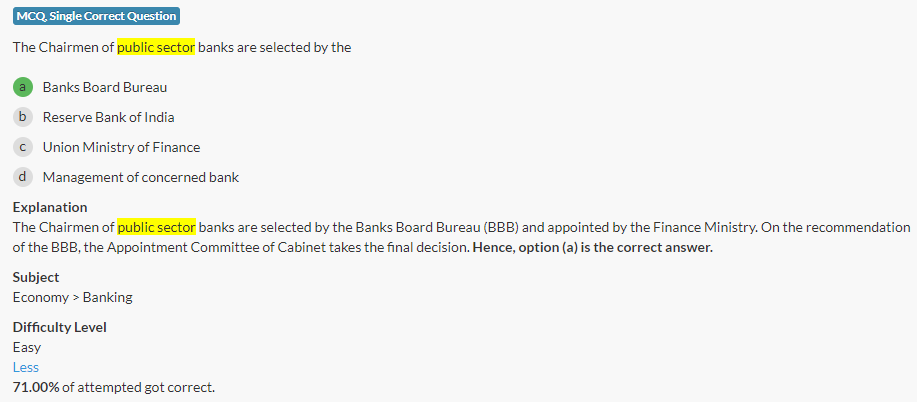Click highlighted "public sector" in the question
The width and height of the screenshot is (917, 402).
tap(156, 47)
